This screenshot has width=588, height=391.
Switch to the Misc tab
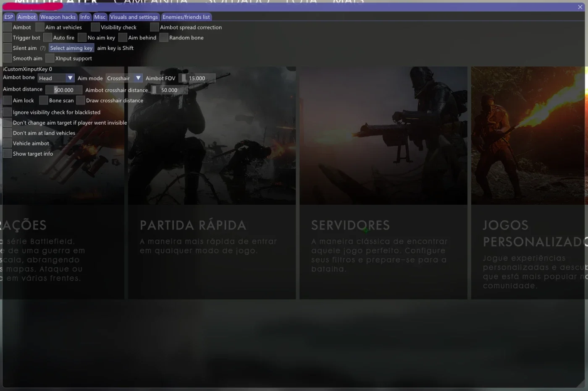pos(100,17)
